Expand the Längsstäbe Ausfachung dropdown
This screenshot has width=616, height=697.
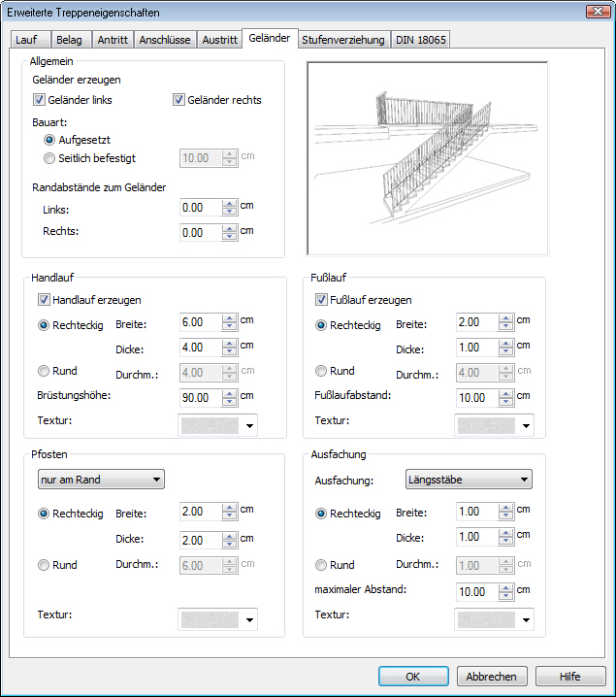(469, 480)
